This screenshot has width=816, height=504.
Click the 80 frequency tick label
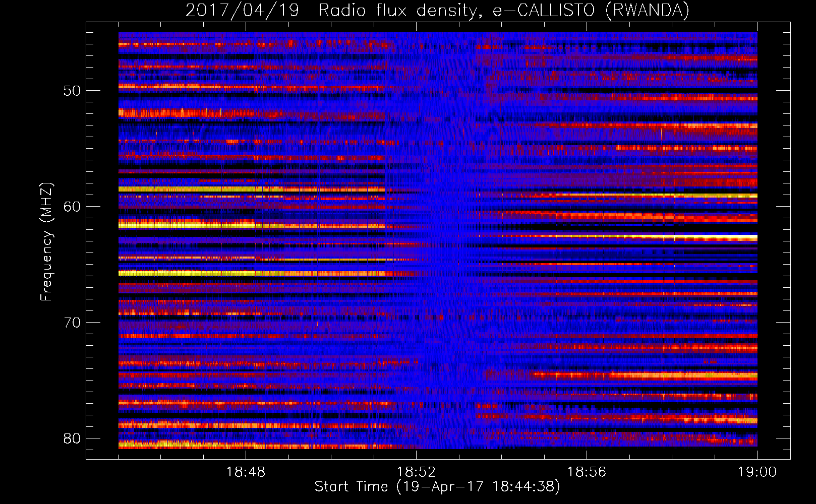pyautogui.click(x=72, y=438)
